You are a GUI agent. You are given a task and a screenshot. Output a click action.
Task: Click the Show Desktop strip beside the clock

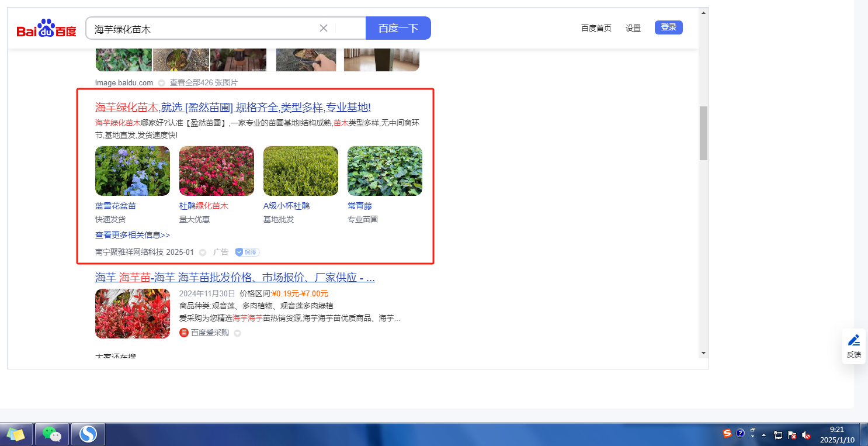pos(863,434)
